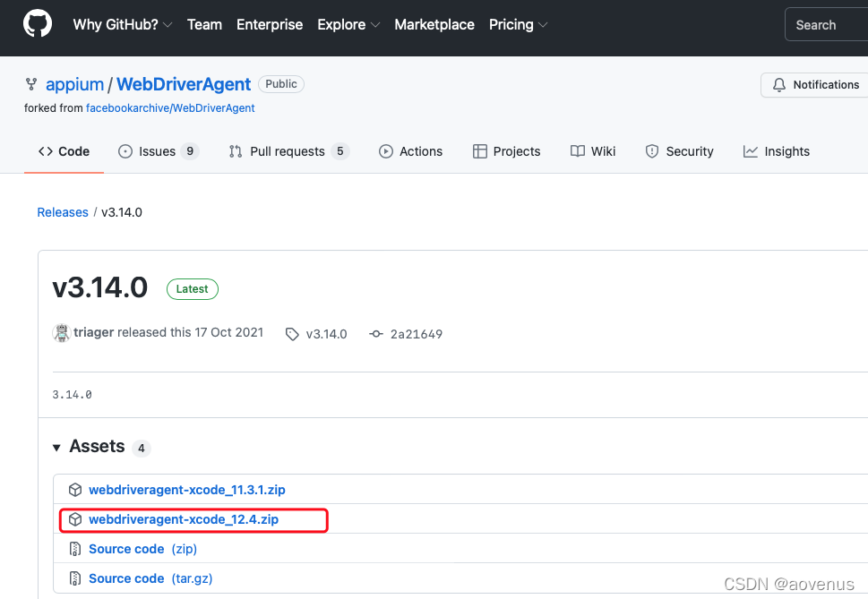The height and width of the screenshot is (599, 868).
Task: Click the 3.14.0 release note text
Action: pyautogui.click(x=72, y=395)
